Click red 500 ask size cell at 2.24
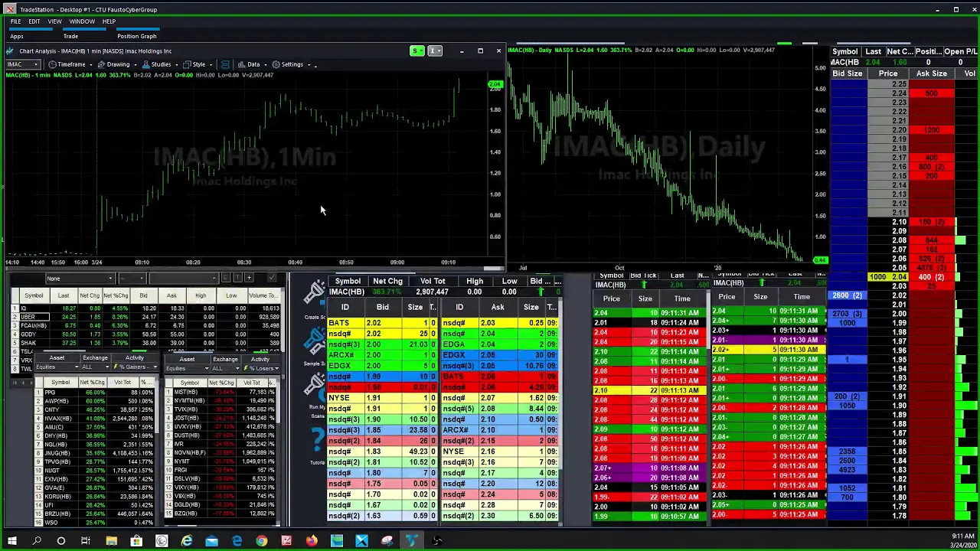980x551 pixels. (931, 93)
